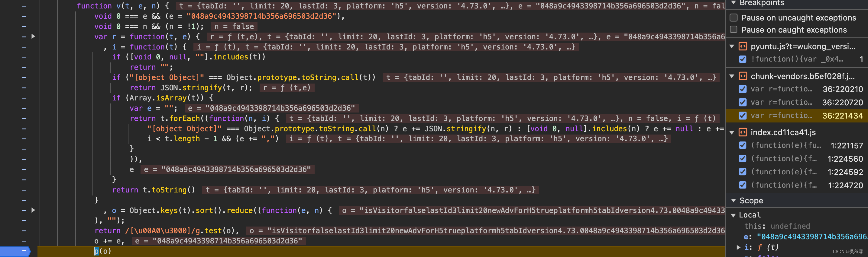
Task: Click the 'o += e,' statement
Action: (109, 241)
